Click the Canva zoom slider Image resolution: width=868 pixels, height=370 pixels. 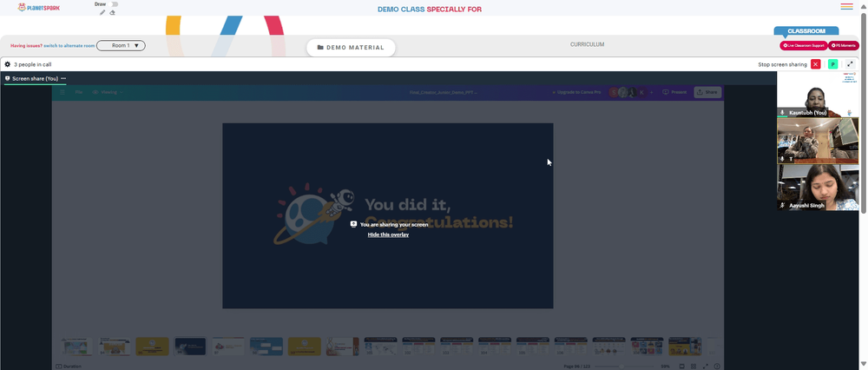pos(626,367)
